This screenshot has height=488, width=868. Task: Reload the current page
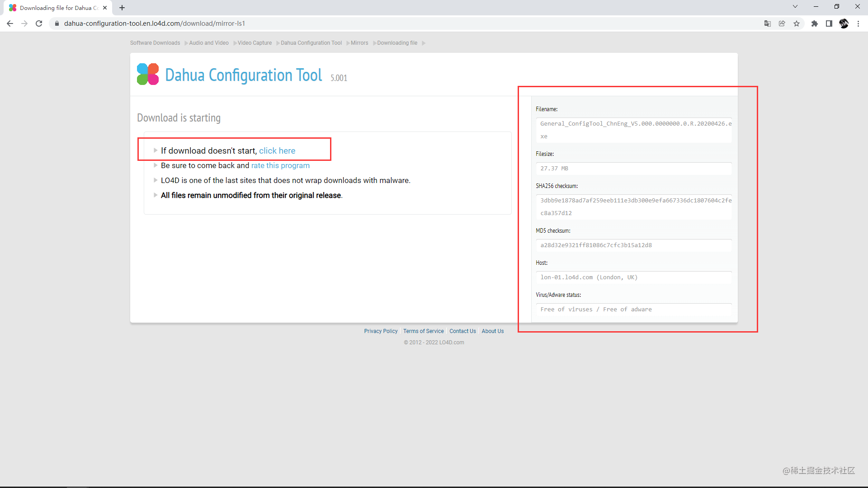pyautogui.click(x=39, y=23)
